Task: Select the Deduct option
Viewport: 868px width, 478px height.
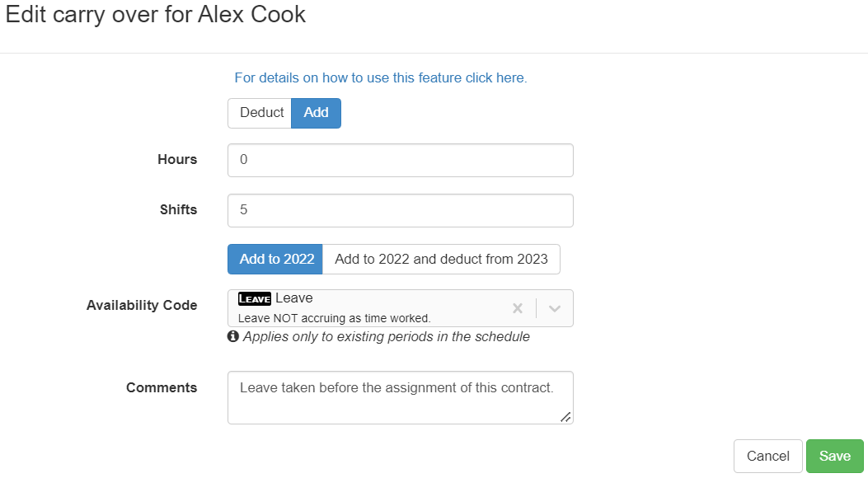Action: pos(260,113)
